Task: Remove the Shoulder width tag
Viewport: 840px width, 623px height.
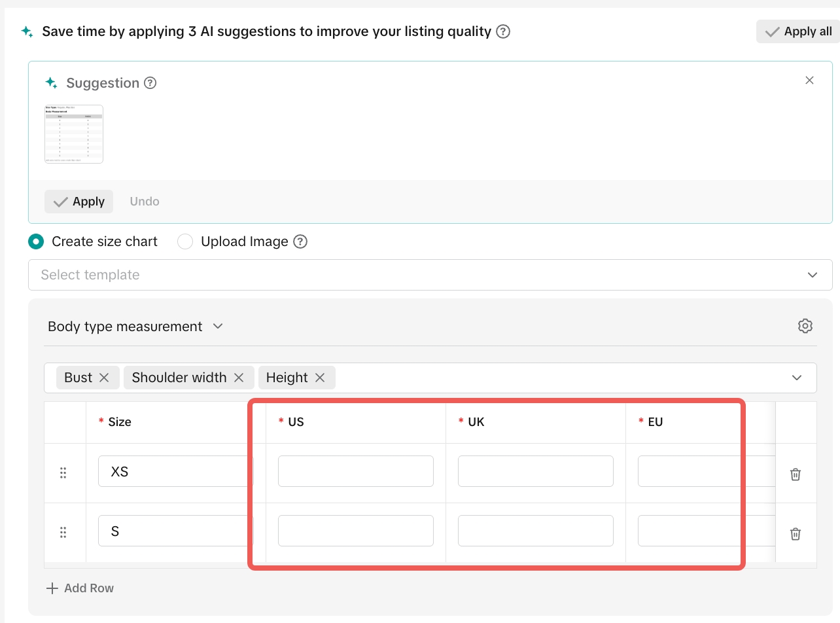Action: pyautogui.click(x=239, y=378)
